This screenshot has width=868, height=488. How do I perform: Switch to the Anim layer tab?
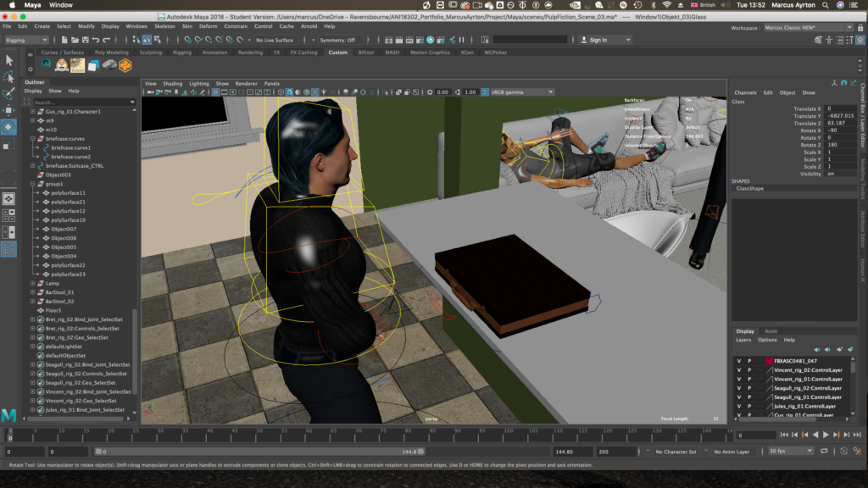pyautogui.click(x=771, y=331)
